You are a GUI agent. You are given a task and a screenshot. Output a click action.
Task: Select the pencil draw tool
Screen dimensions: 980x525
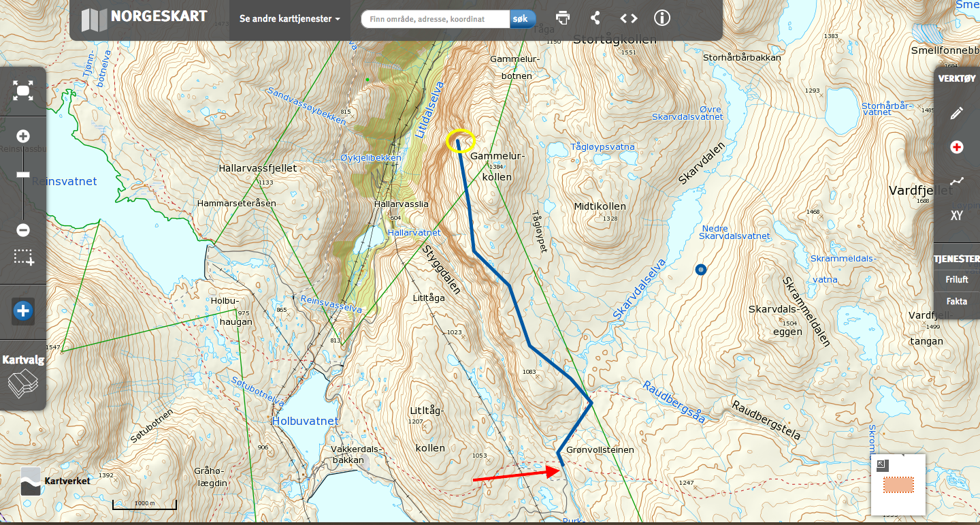(957, 113)
